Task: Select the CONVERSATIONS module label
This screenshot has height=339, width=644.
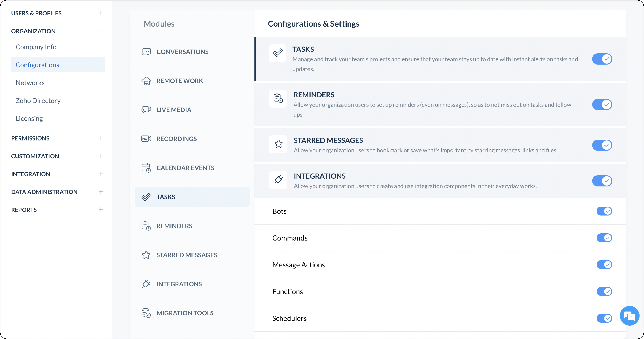Action: tap(182, 52)
